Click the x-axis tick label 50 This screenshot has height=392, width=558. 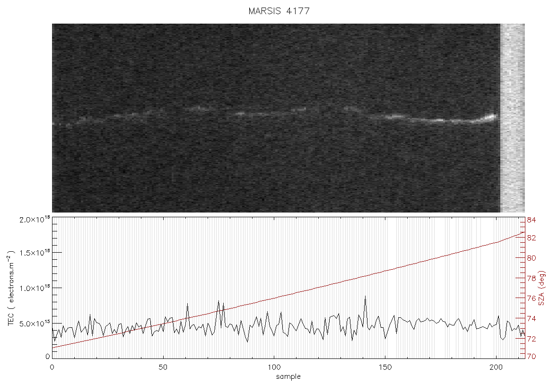pyautogui.click(x=163, y=367)
